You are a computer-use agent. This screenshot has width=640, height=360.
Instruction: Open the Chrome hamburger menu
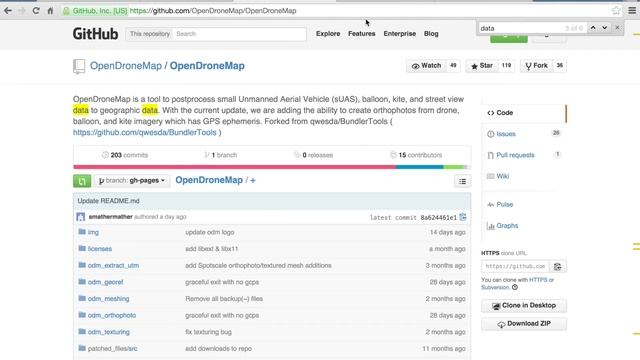(x=632, y=11)
